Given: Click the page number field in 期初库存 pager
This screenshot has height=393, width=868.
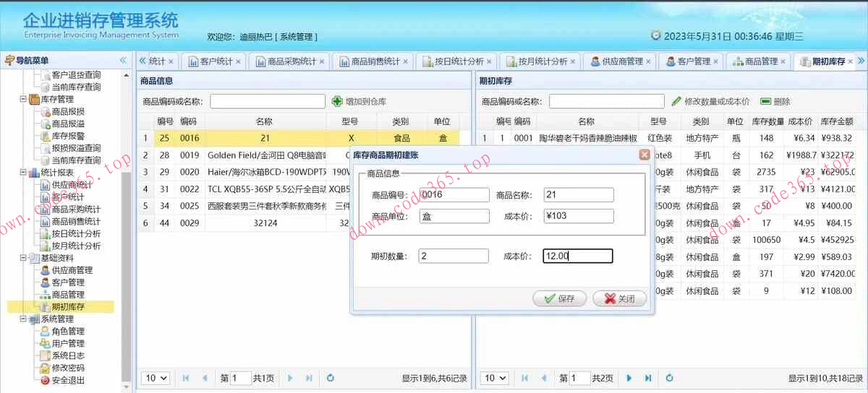Looking at the screenshot, I should point(580,378).
